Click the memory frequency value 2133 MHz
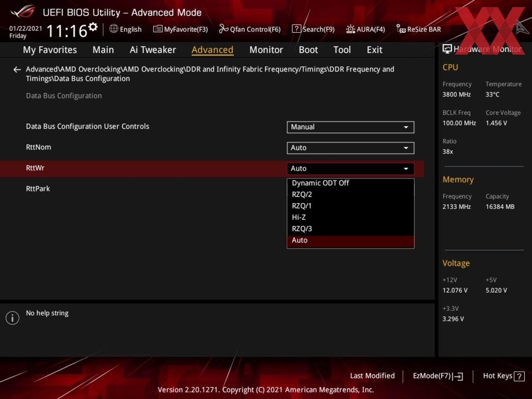 (457, 207)
